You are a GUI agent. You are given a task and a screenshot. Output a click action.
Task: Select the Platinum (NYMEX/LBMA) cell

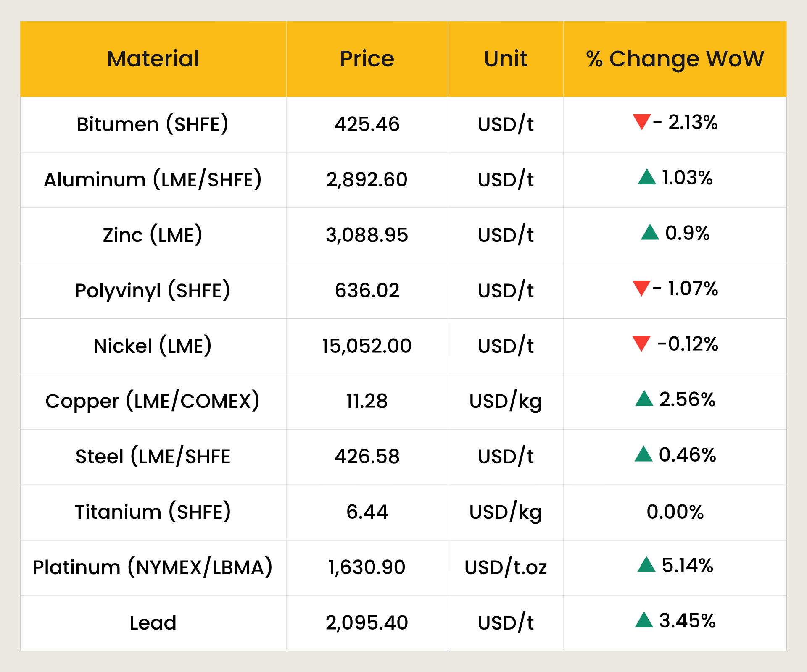153,567
